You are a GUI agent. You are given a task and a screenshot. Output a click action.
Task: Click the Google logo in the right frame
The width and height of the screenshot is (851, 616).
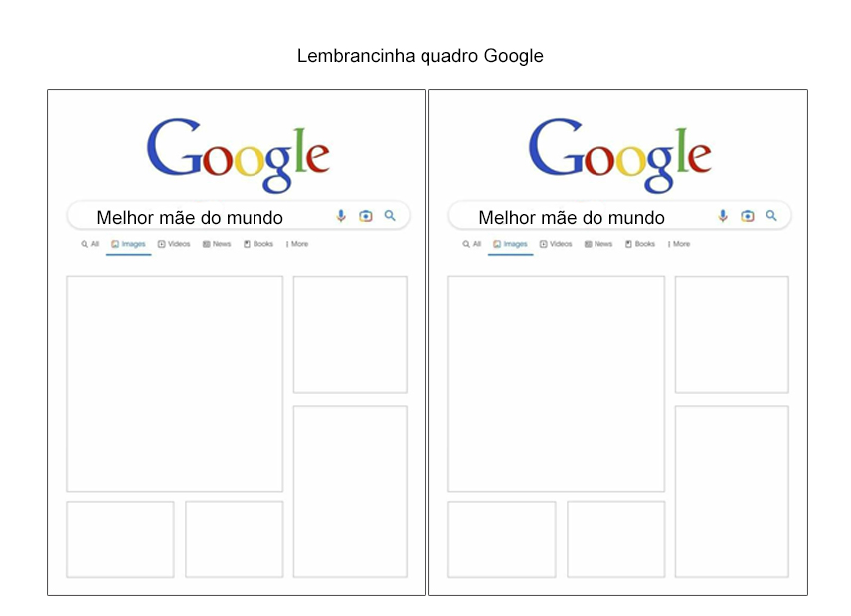point(619,155)
